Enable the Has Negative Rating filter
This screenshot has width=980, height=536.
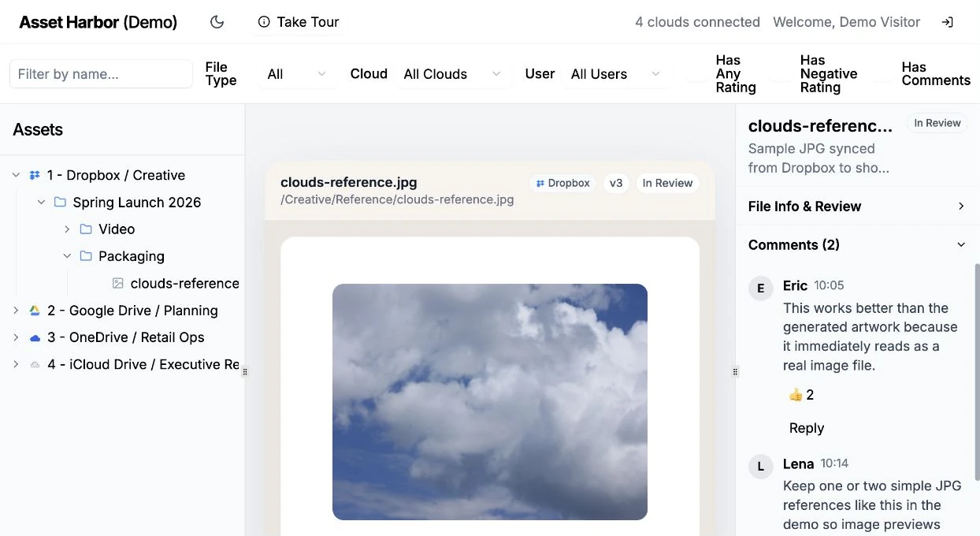pyautogui.click(x=780, y=74)
